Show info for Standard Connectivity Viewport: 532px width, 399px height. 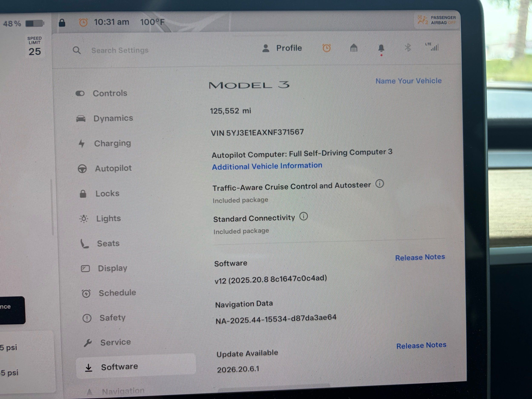coord(303,216)
